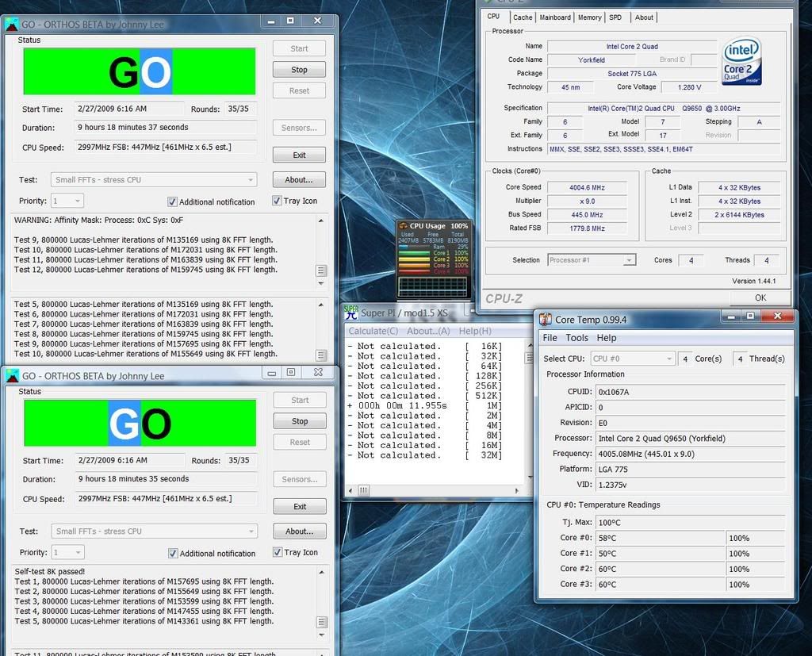Click the Intel Core 2 Quad logo in CPU-Z
Image resolution: width=812 pixels, height=656 pixels.
coord(741,61)
